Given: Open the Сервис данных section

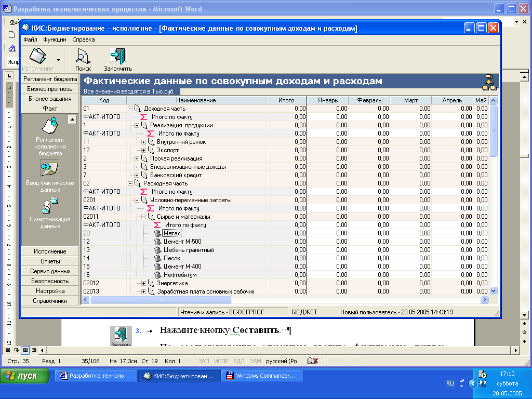Looking at the screenshot, I should tap(50, 271).
